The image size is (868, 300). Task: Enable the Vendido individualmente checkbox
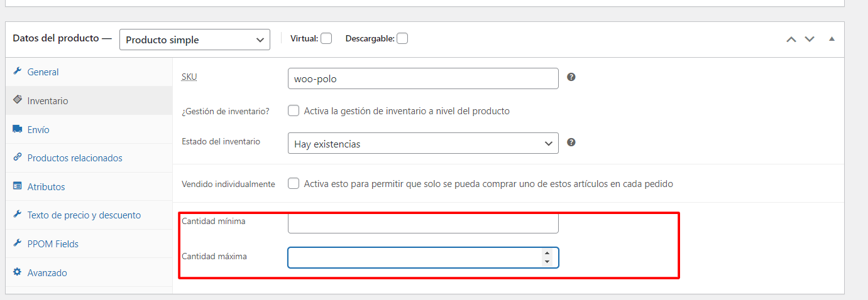pos(294,184)
